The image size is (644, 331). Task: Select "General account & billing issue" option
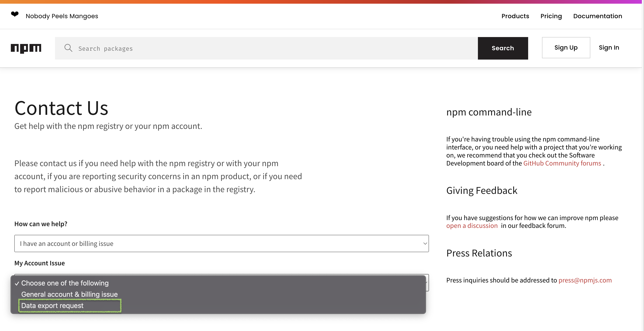70,294
